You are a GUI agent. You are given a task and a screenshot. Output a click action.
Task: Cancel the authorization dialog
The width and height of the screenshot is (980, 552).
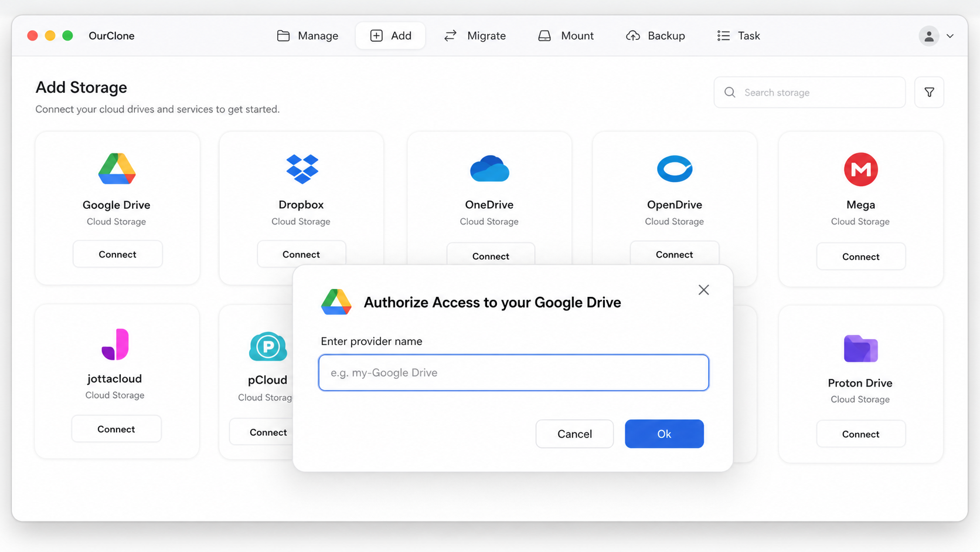(574, 434)
